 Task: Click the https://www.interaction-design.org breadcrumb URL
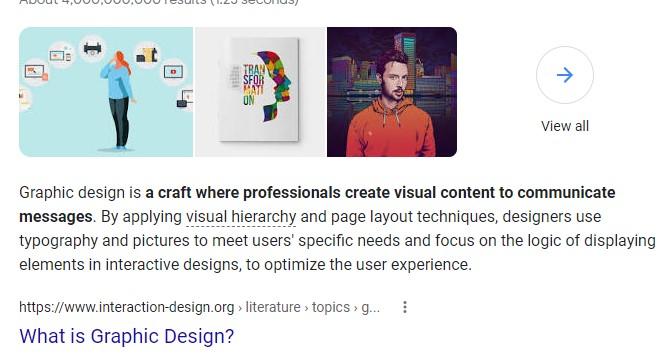coord(200,307)
